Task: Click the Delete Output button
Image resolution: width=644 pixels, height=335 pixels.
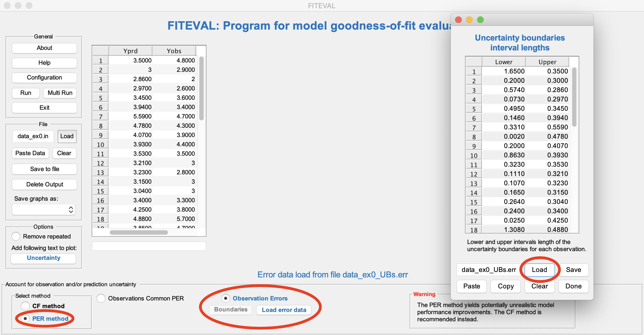Action: click(x=44, y=184)
